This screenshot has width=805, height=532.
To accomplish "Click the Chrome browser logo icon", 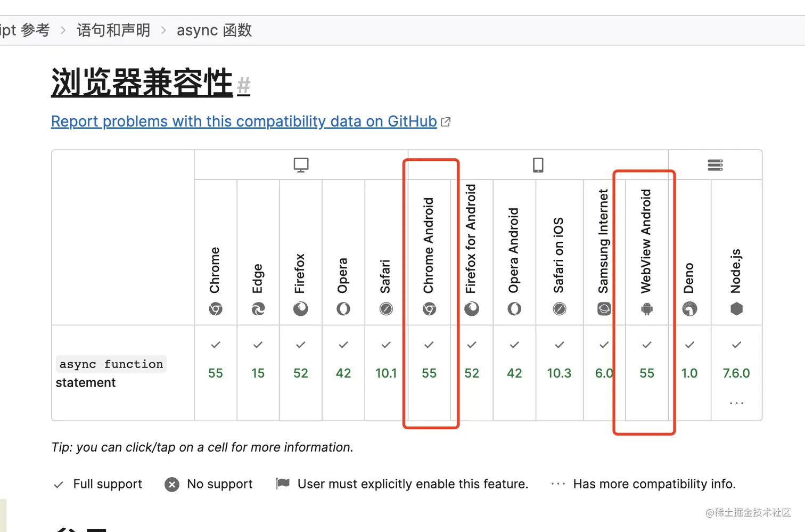I will coord(216,309).
